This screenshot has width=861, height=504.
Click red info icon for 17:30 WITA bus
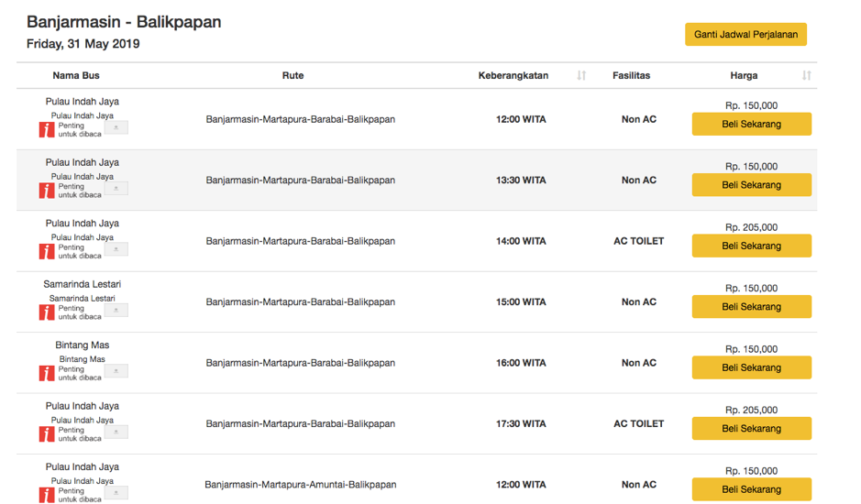tap(47, 433)
